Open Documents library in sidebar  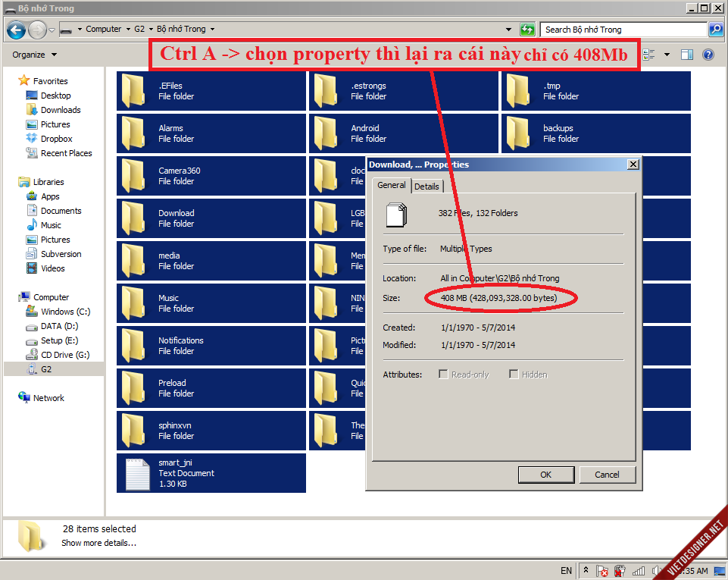pyautogui.click(x=54, y=211)
